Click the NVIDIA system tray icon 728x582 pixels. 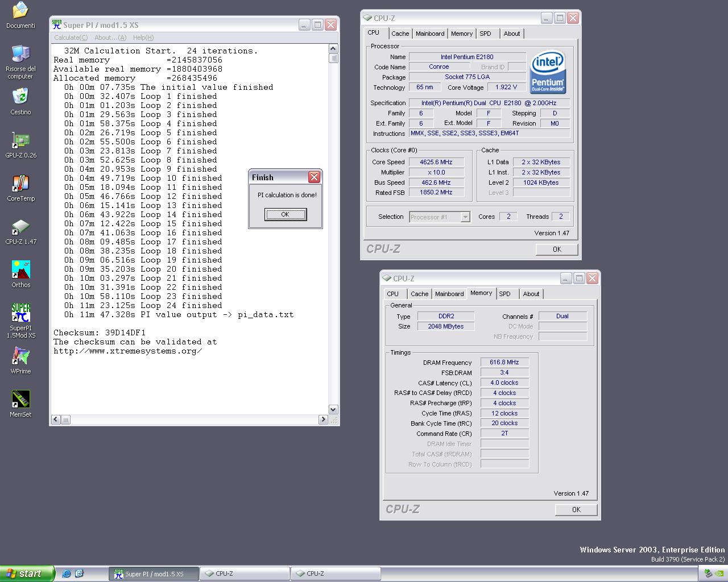[x=719, y=573]
